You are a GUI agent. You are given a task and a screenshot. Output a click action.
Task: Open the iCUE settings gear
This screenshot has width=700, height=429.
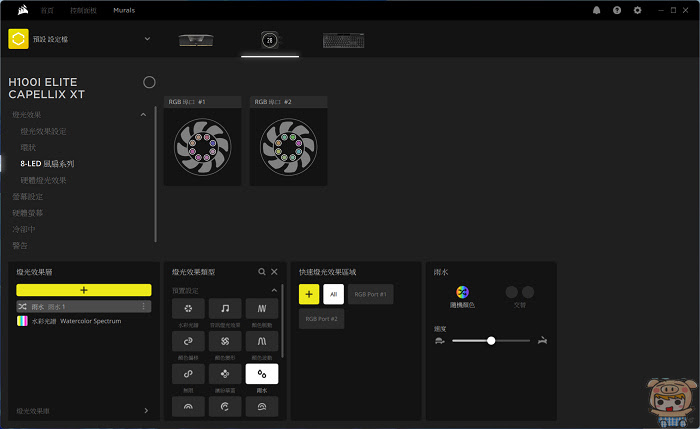coord(638,10)
